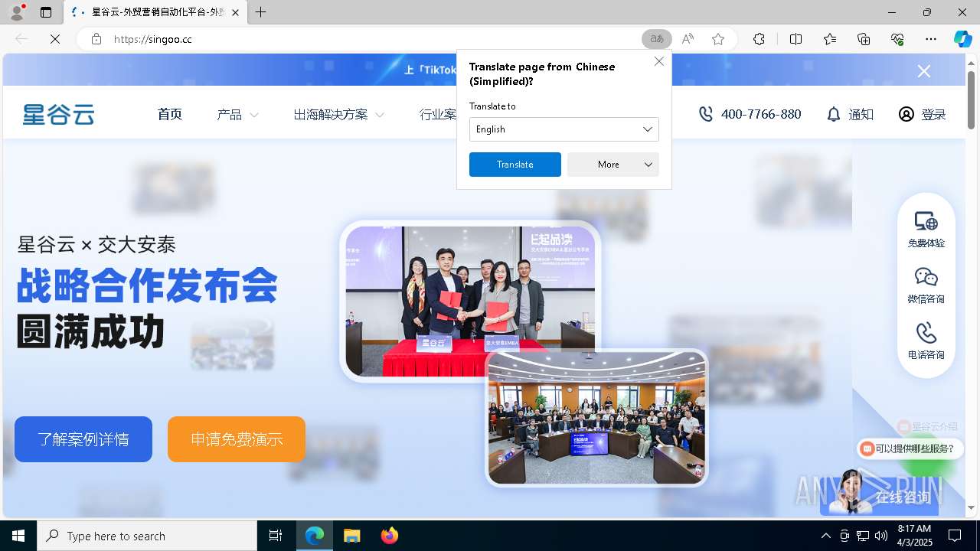The height and width of the screenshot is (551, 980).
Task: Click 了解案例详情 button
Action: tap(83, 439)
